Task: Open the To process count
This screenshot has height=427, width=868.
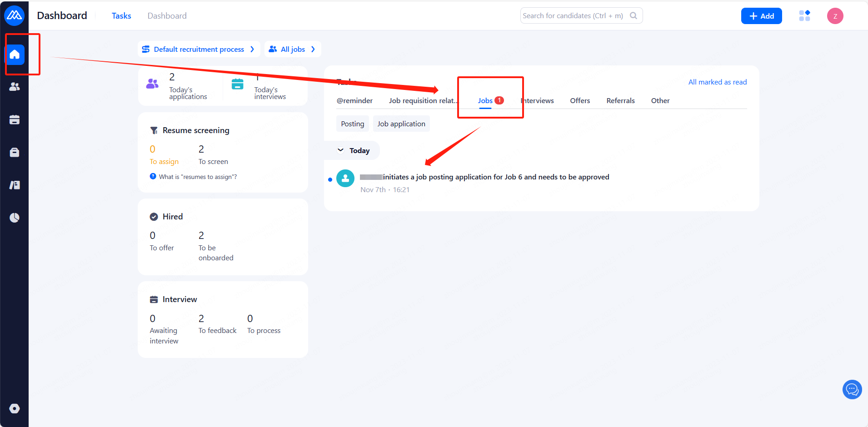Action: click(x=264, y=324)
